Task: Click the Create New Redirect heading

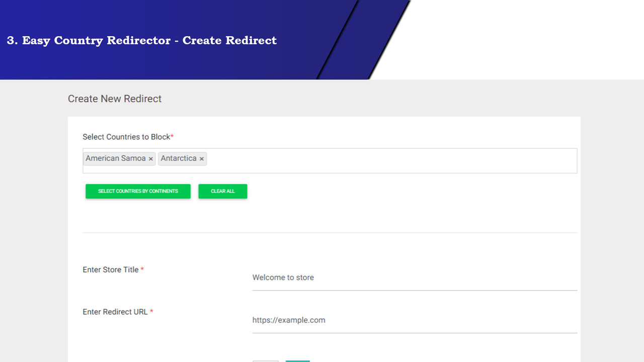Action: pyautogui.click(x=115, y=99)
